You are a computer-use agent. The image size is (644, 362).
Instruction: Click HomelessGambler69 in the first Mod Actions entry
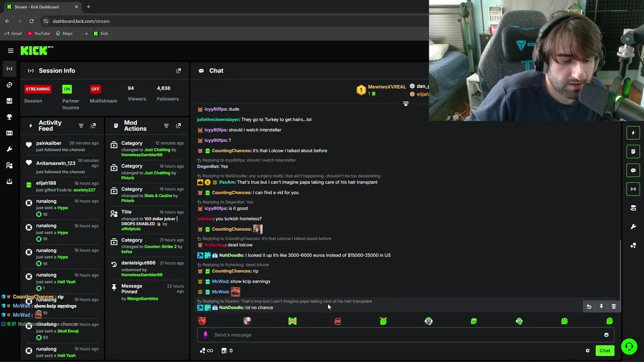142,155
